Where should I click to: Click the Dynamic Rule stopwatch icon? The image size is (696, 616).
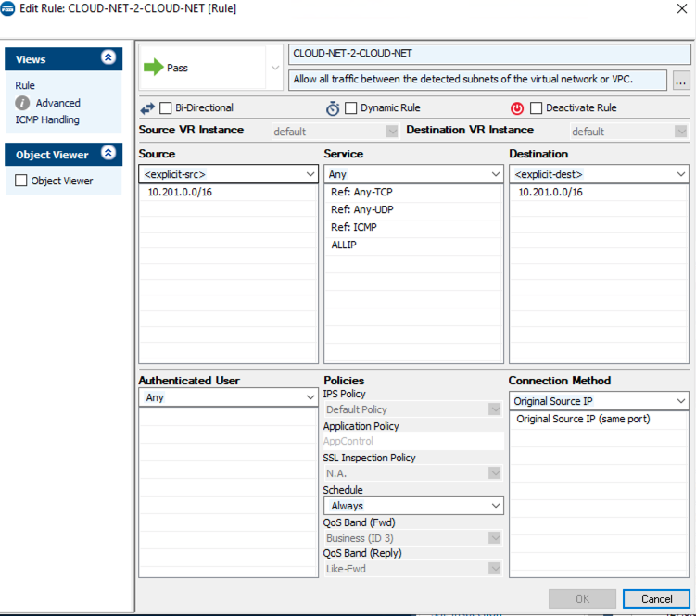point(333,108)
